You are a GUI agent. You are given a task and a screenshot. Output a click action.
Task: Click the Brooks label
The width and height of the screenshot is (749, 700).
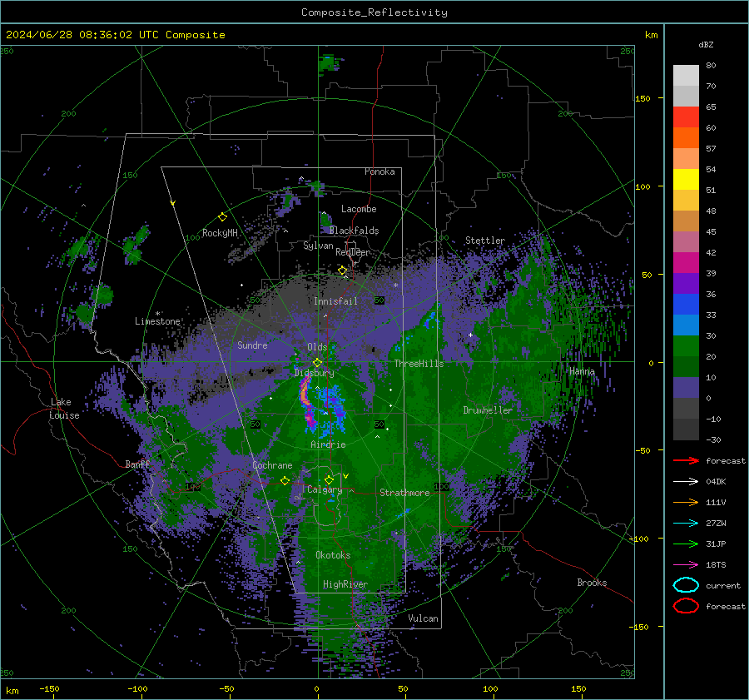click(592, 583)
